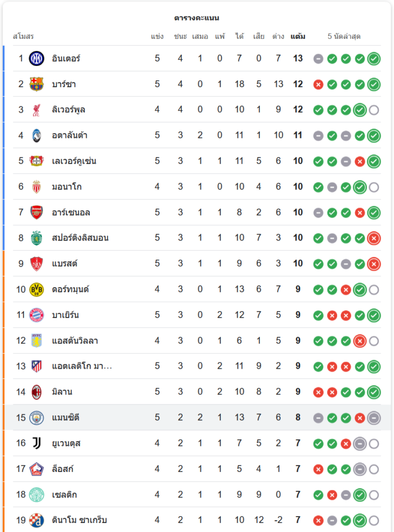This screenshot has width=394, height=532.
Task: Click the สโมสร club column header
Action: 23,37
